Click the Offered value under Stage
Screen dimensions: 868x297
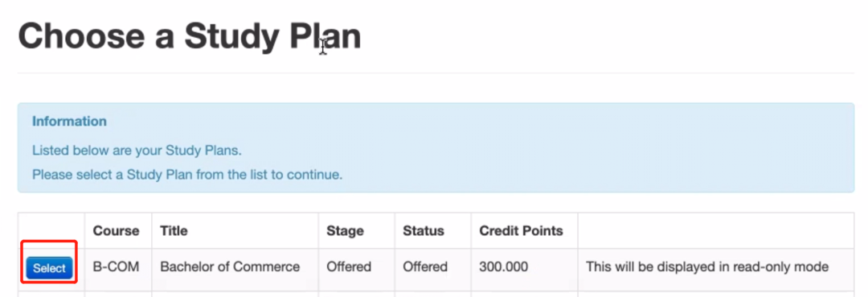pyautogui.click(x=349, y=267)
